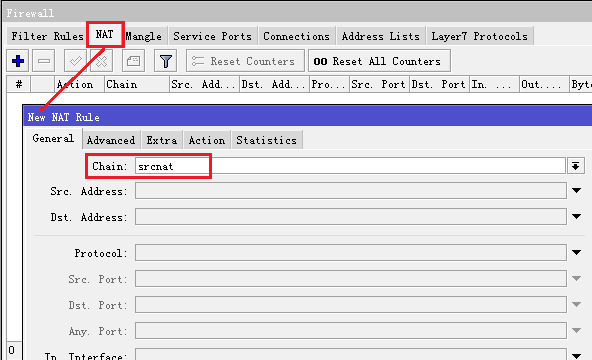592x360 pixels.
Task: Click the comment note icon
Action: click(x=133, y=61)
